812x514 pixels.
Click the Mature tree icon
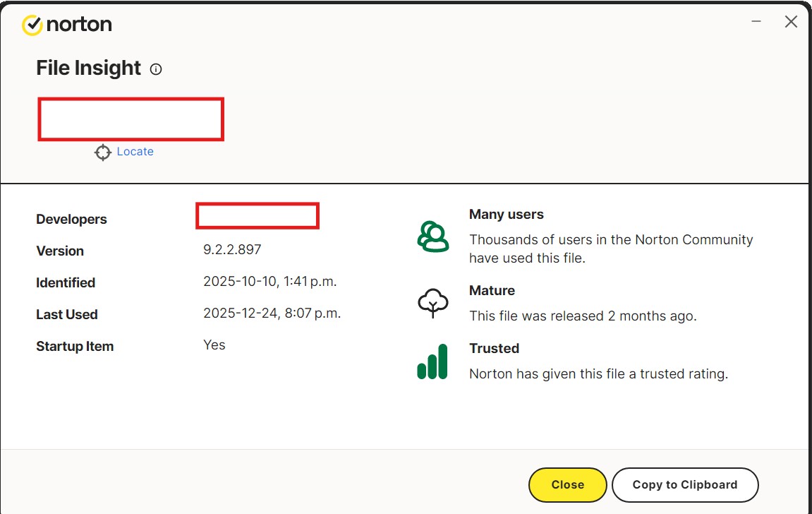tap(432, 304)
